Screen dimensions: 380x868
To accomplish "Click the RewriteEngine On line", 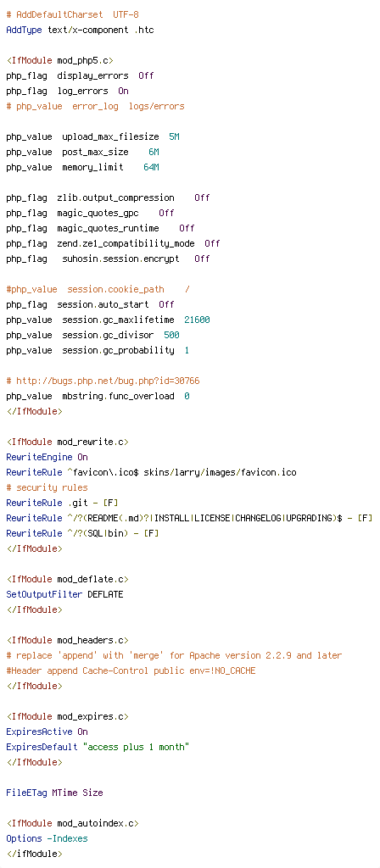I will [x=47, y=457].
